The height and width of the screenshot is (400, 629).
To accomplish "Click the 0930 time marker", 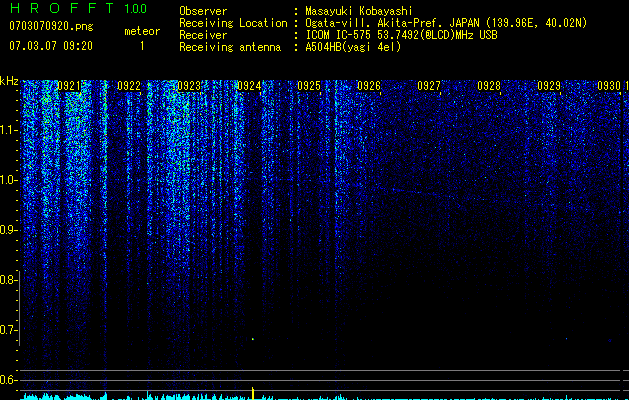I will [609, 86].
